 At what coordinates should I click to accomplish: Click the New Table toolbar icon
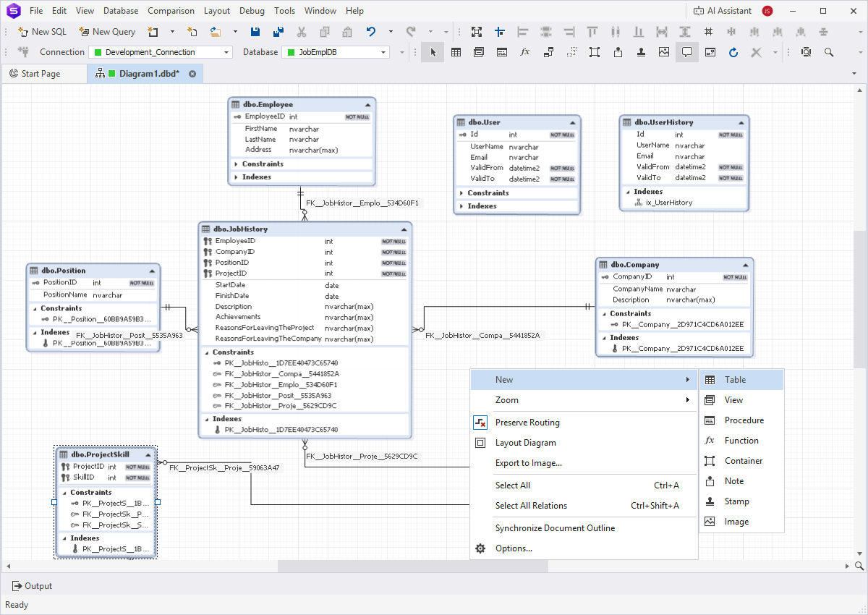tap(456, 52)
